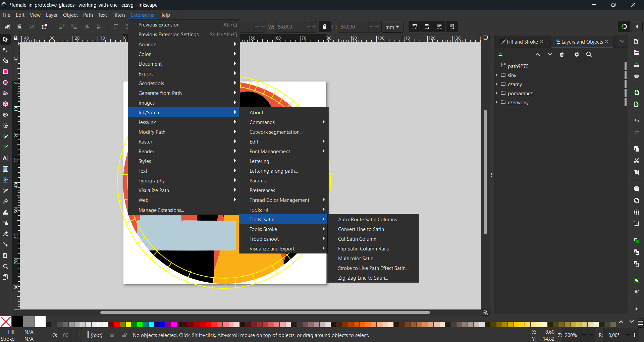
Task: Click the no-paint X swatch
Action: click(x=6, y=322)
